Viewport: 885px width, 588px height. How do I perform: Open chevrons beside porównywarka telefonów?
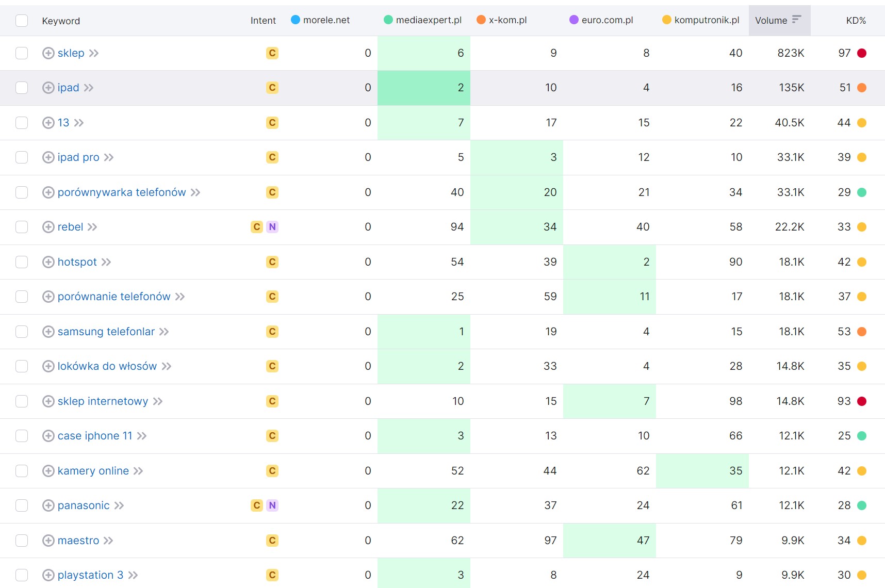195,192
